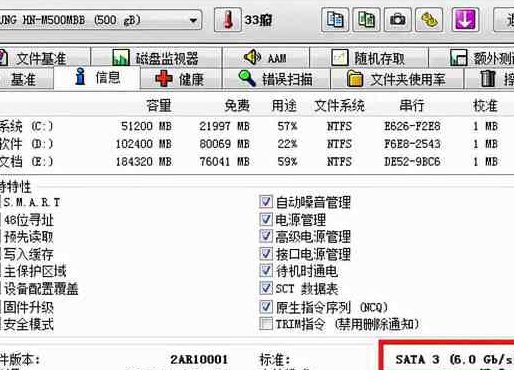
Task: Click the camera save screenshot icon
Action: (x=397, y=20)
